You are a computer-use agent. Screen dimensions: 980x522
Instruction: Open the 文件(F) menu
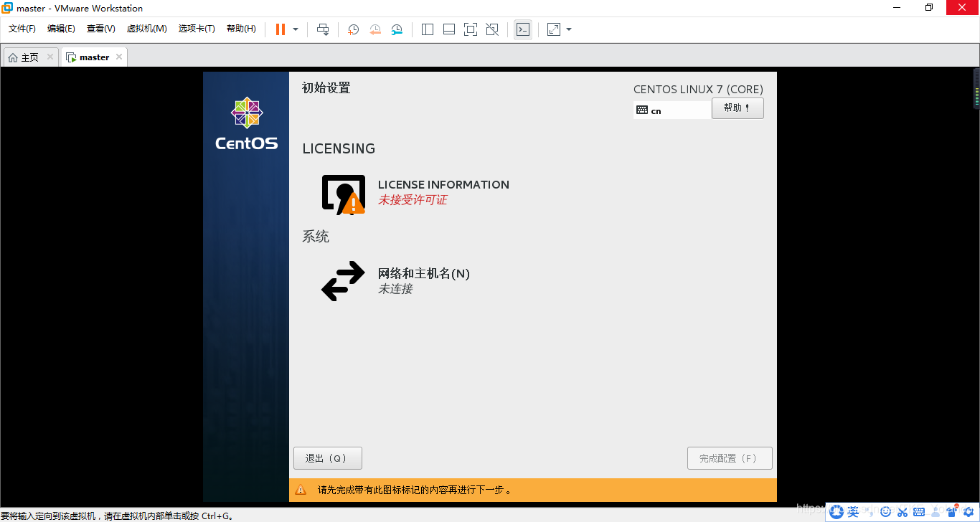click(22, 29)
